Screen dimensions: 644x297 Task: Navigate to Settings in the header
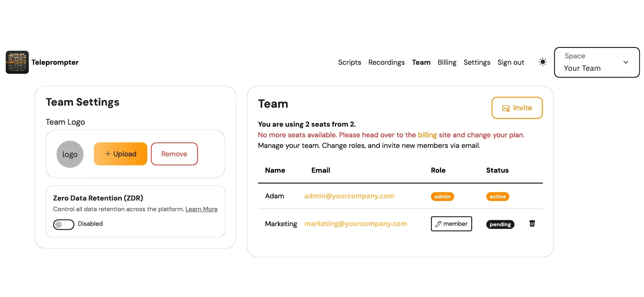(x=477, y=62)
